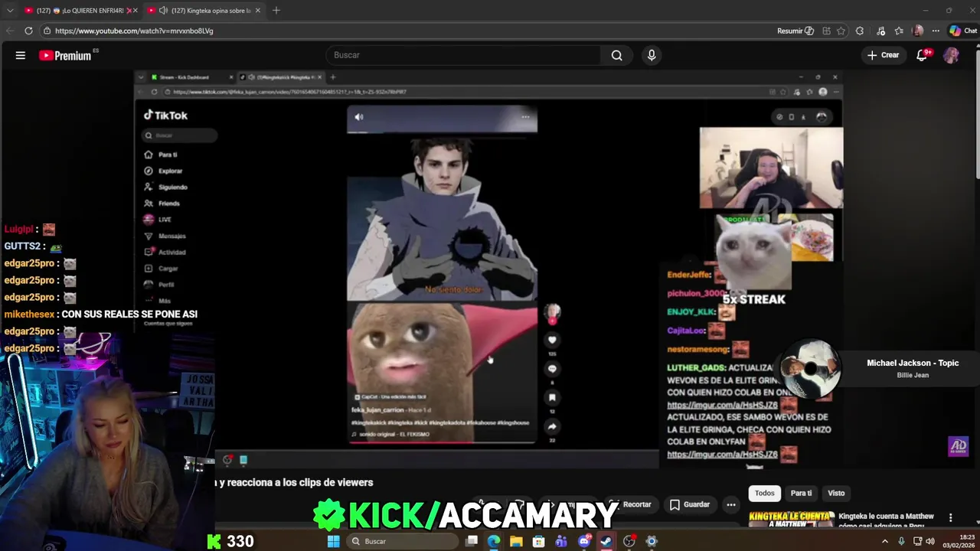Save video with Guardar button

coord(689,504)
